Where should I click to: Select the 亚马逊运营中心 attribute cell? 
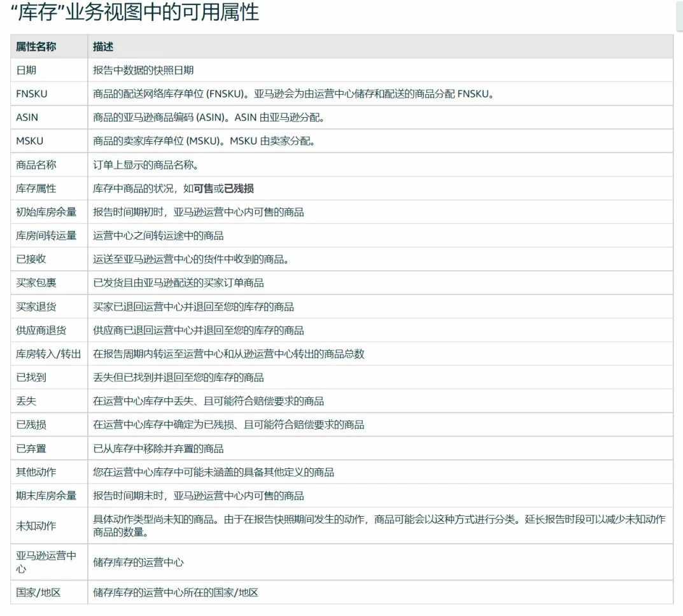pyautogui.click(x=49, y=562)
